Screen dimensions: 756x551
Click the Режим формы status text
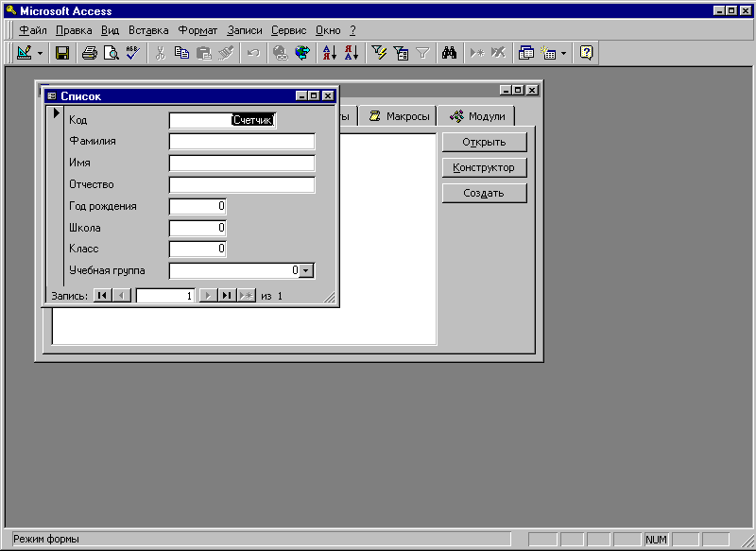46,539
